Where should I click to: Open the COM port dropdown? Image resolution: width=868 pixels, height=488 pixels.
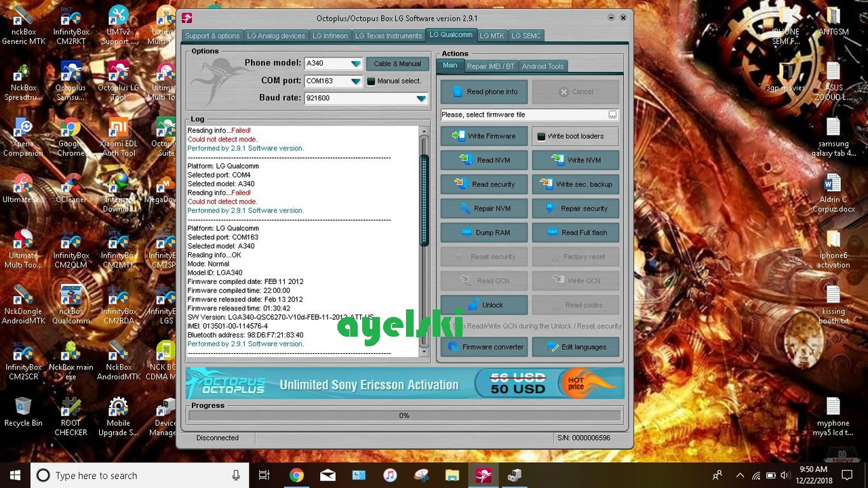[x=355, y=81]
